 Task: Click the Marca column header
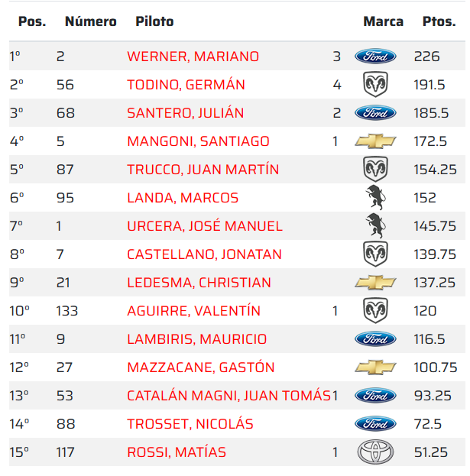(383, 21)
